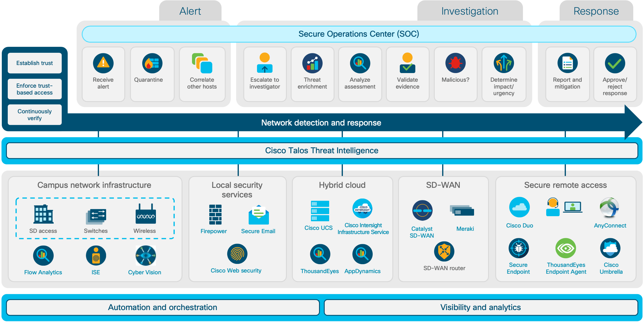The image size is (644, 322).
Task: Click the Cisco Umbrella cloud icon
Action: pos(610,248)
